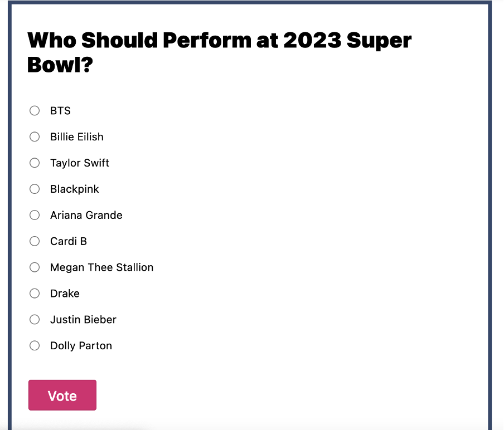Image resolution: width=504 pixels, height=430 pixels.
Task: Click the 'Blackpink' option text
Action: pos(74,189)
